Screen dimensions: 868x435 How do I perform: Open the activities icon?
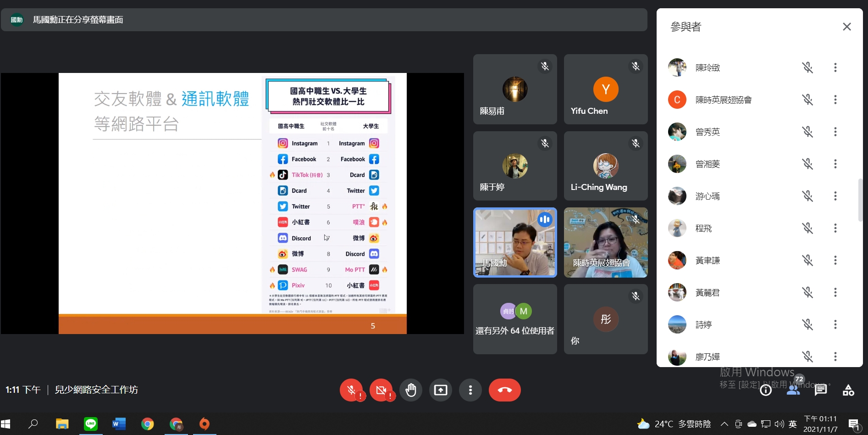click(x=848, y=390)
